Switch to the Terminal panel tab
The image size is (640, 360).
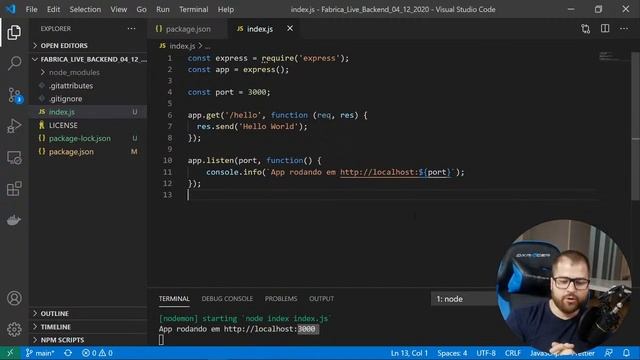pyautogui.click(x=174, y=299)
